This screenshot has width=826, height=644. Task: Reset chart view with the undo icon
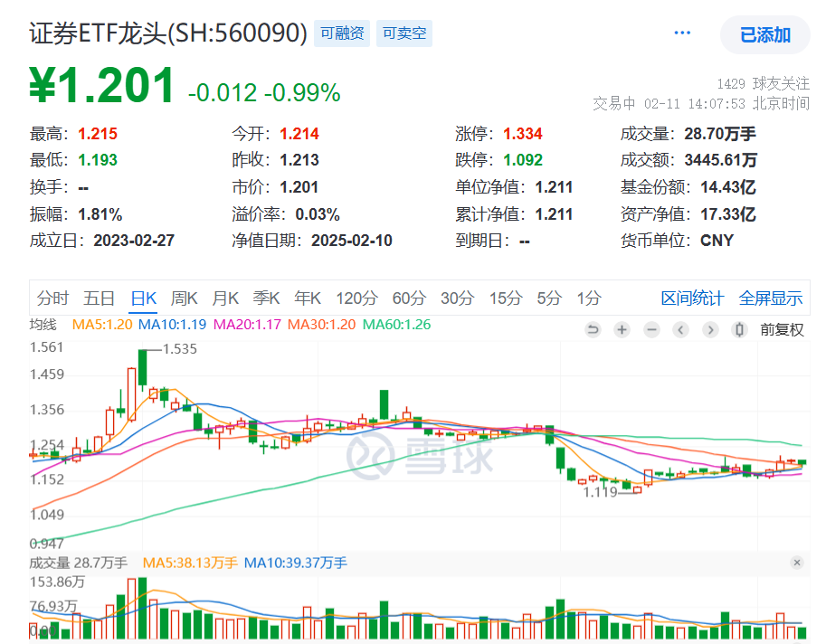(x=592, y=329)
